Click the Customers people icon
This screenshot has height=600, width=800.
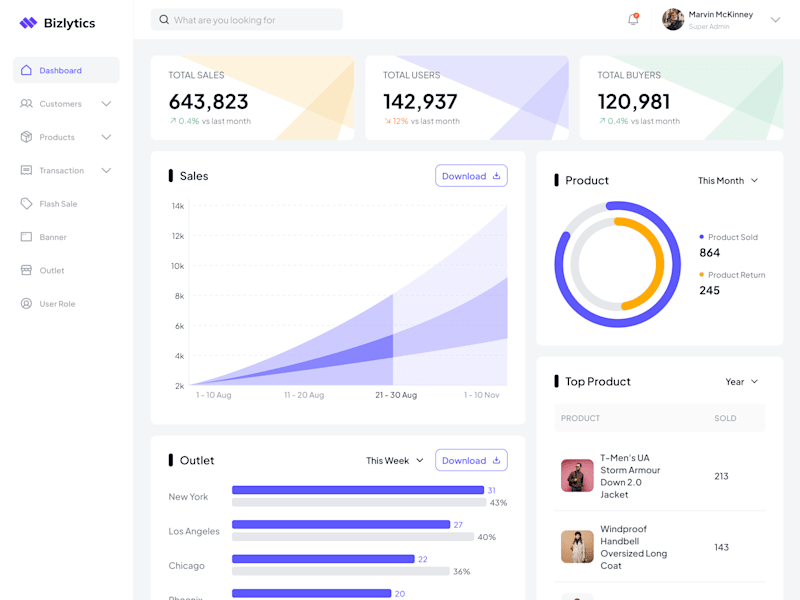(x=27, y=104)
